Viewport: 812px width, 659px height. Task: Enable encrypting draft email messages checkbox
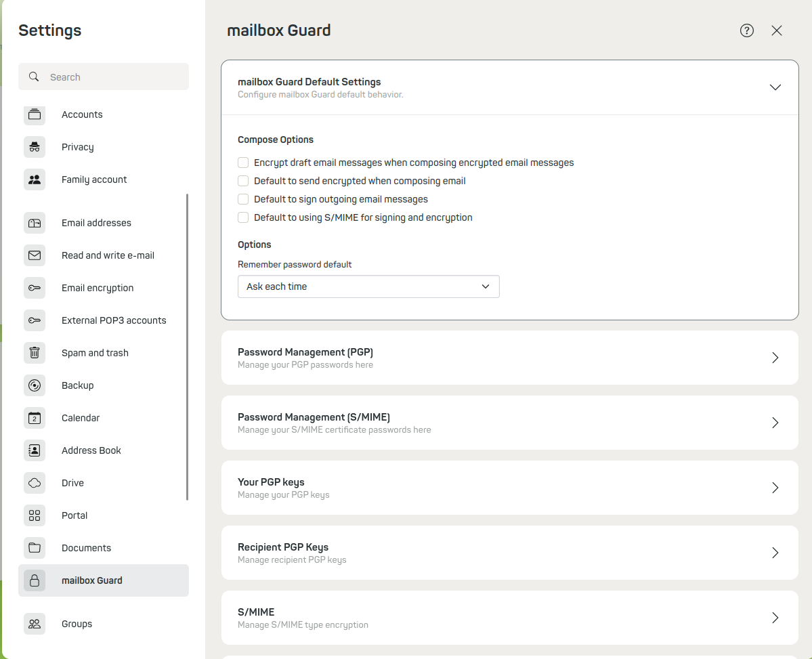pos(243,163)
